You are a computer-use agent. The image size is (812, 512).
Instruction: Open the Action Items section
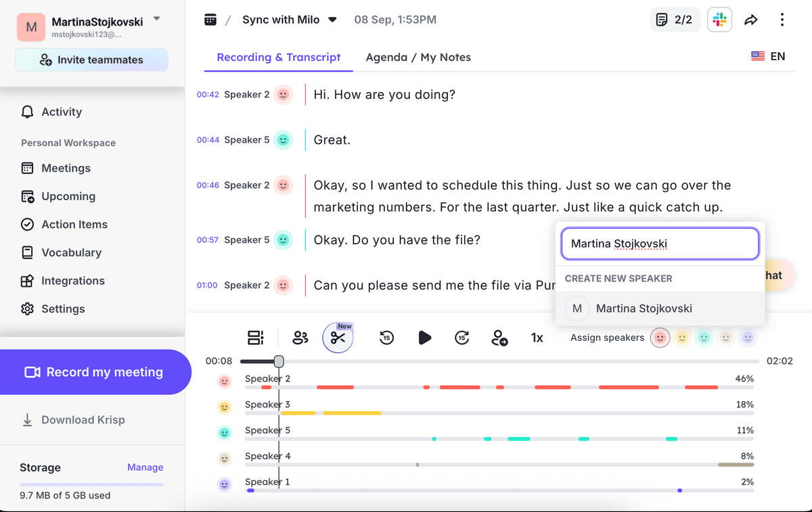coord(74,224)
